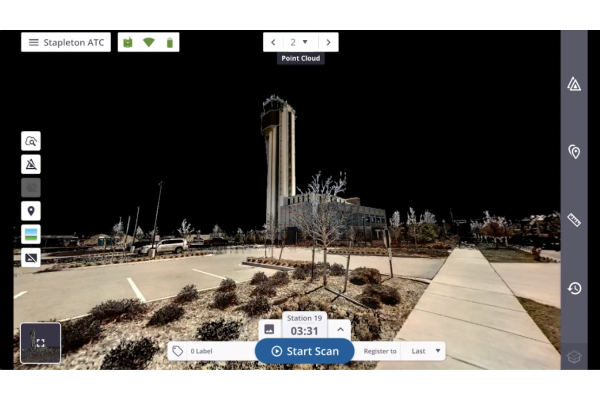Toggle the crossed-out triangle alignment tool

[31, 164]
